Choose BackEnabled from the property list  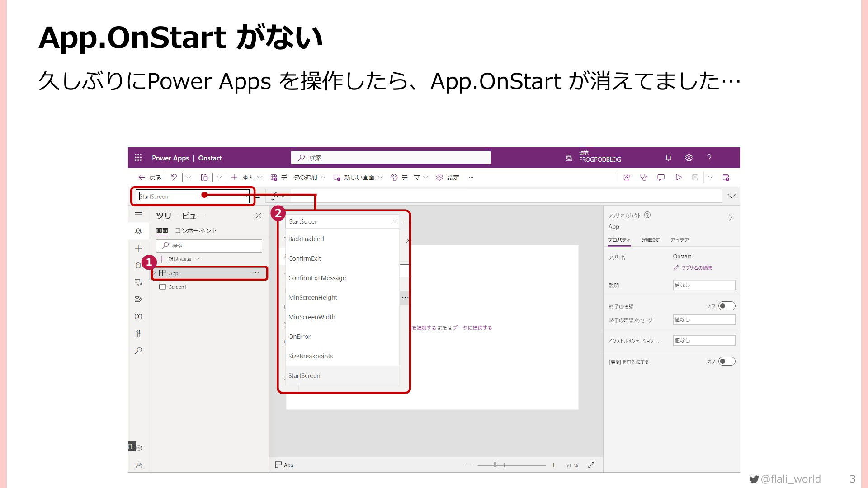point(343,239)
